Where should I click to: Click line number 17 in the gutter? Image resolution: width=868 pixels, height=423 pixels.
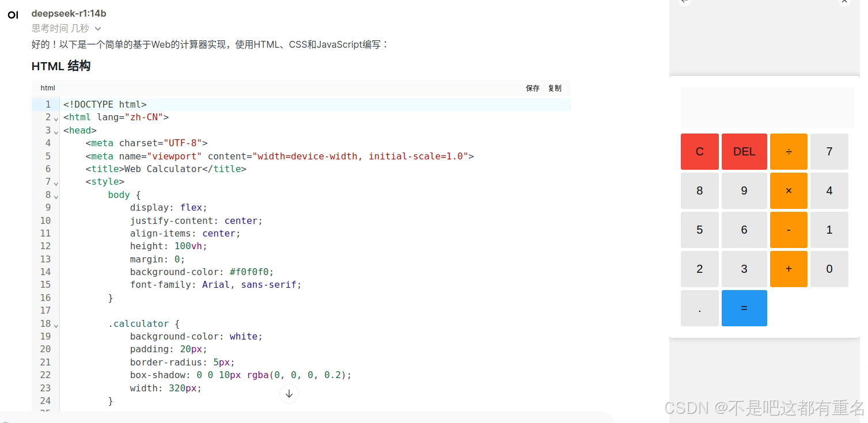tap(46, 311)
